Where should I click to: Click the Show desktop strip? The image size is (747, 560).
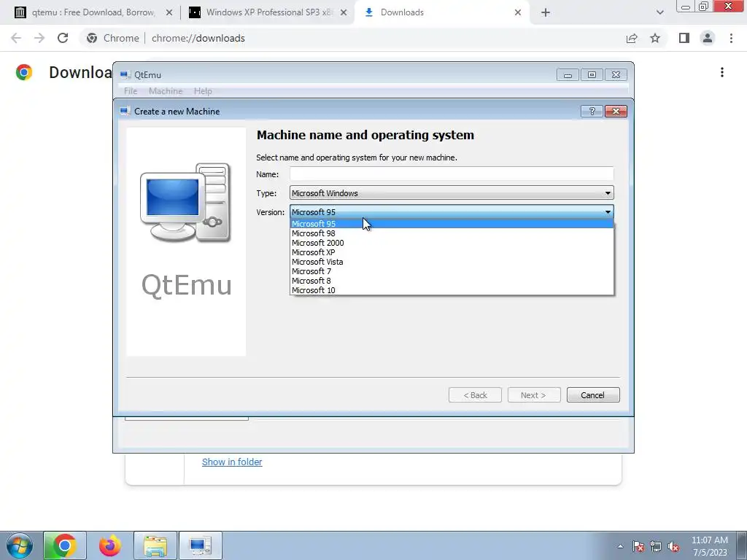741,545
